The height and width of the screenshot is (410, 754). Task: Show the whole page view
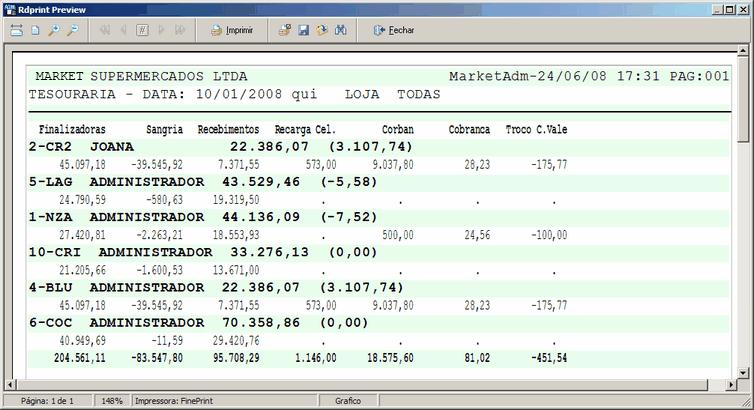pyautogui.click(x=35, y=30)
